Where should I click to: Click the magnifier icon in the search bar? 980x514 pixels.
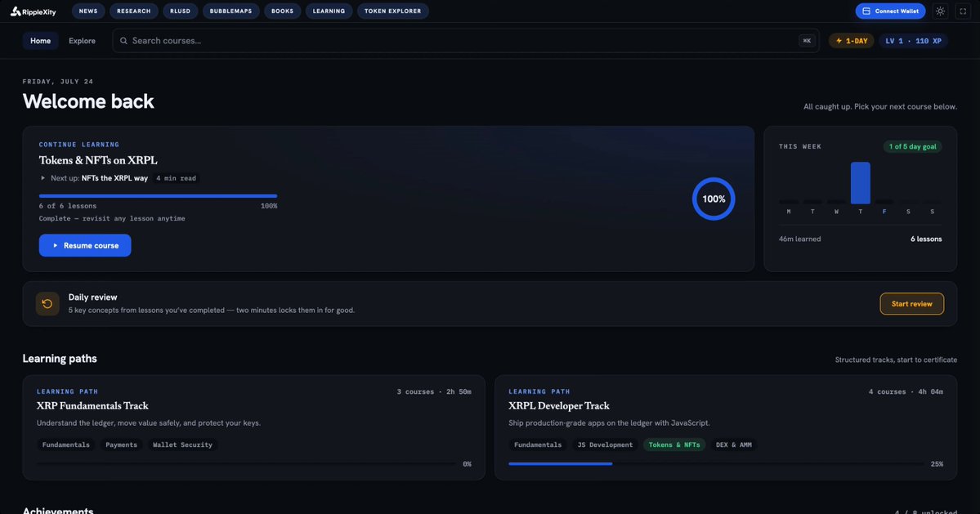pyautogui.click(x=123, y=41)
